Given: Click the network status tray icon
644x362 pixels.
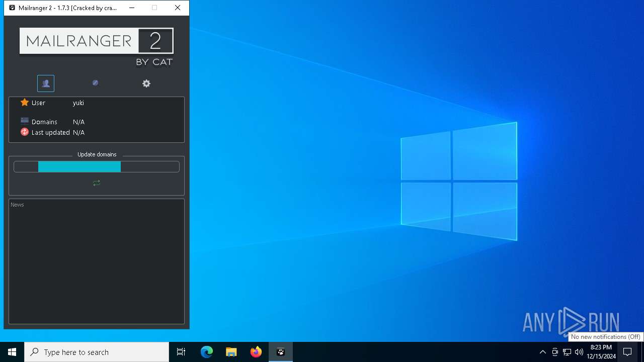Looking at the screenshot, I should click(567, 352).
